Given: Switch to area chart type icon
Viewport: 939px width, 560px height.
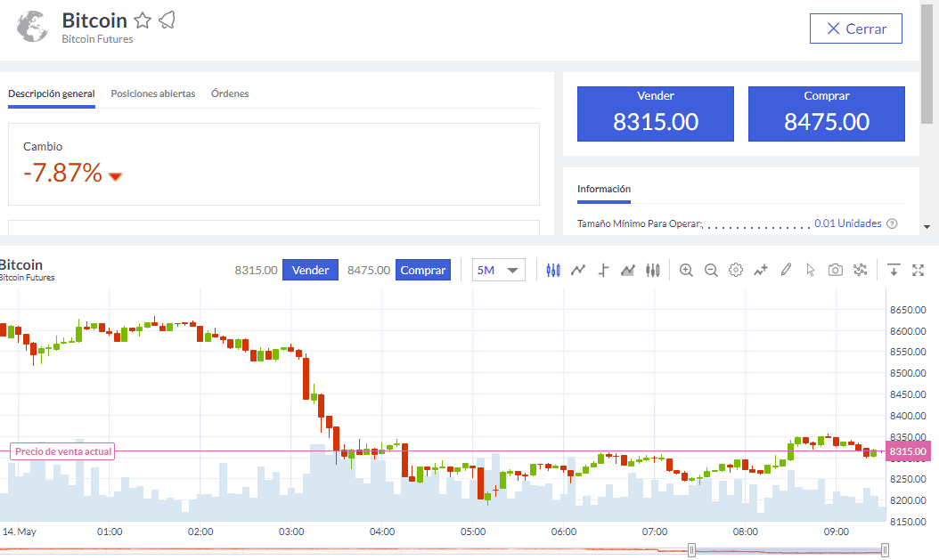Looking at the screenshot, I should coord(628,270).
